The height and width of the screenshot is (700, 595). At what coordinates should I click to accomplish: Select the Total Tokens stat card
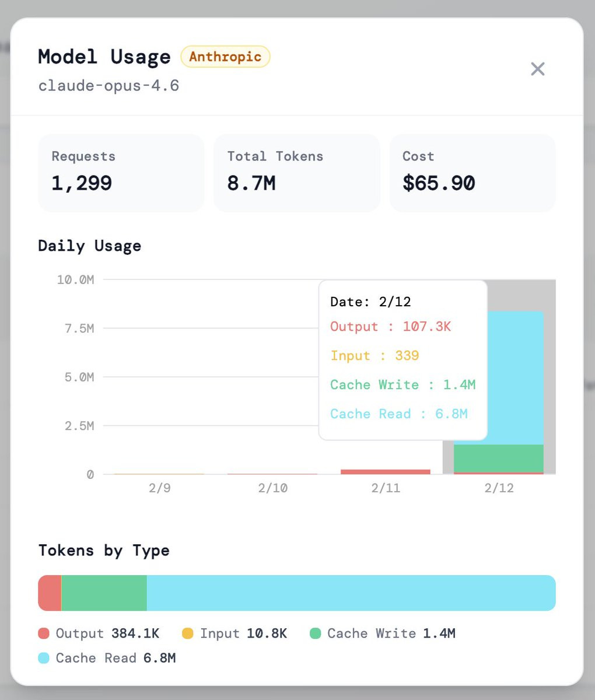point(296,173)
